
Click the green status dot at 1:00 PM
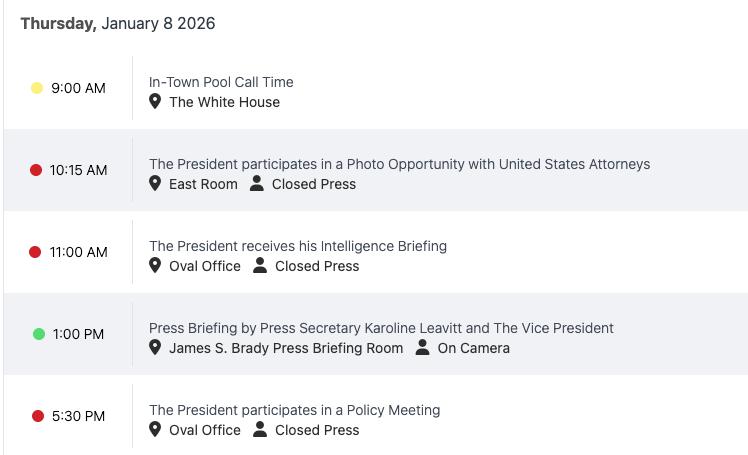tap(39, 334)
